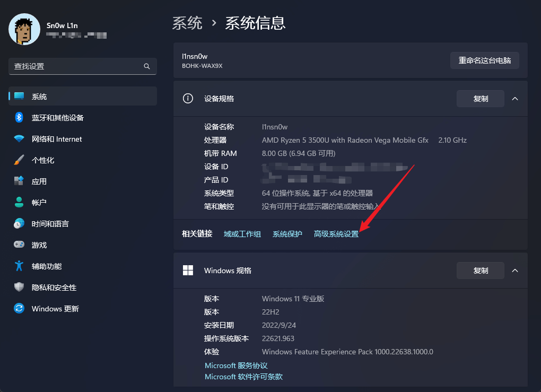Click the install date 2022/9/24

click(x=279, y=325)
